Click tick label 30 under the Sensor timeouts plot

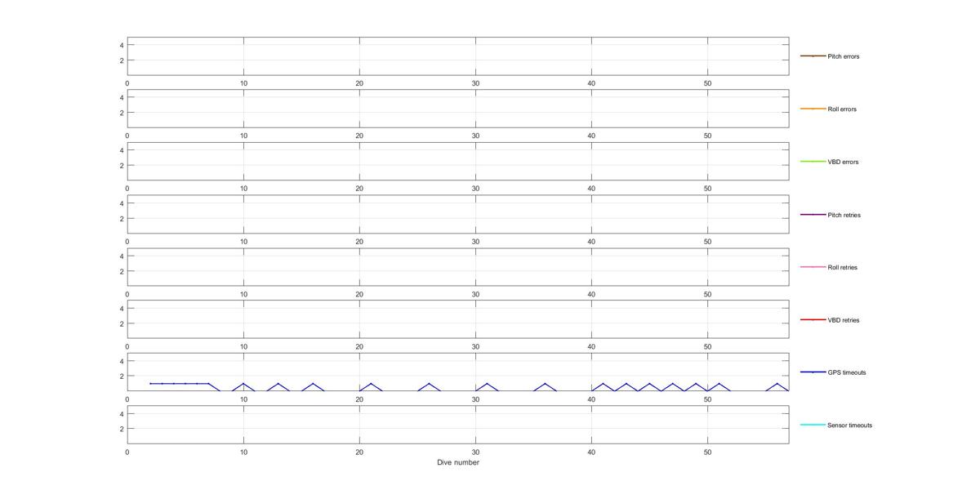pos(475,451)
